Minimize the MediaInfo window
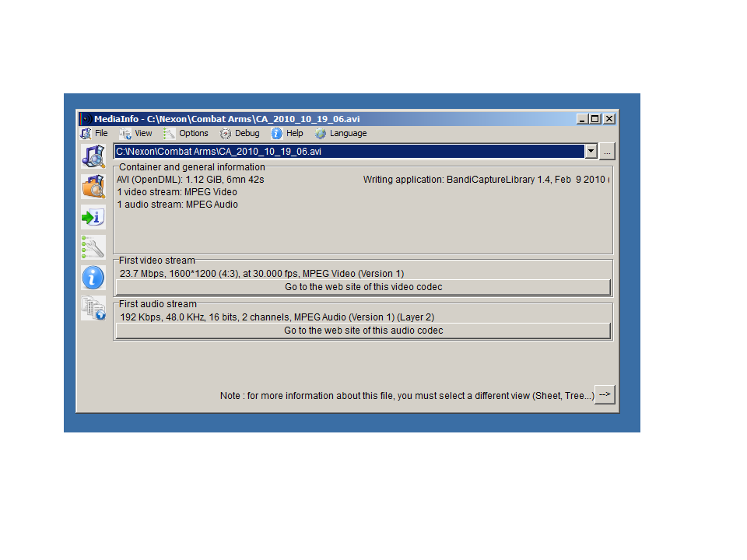 582,119
